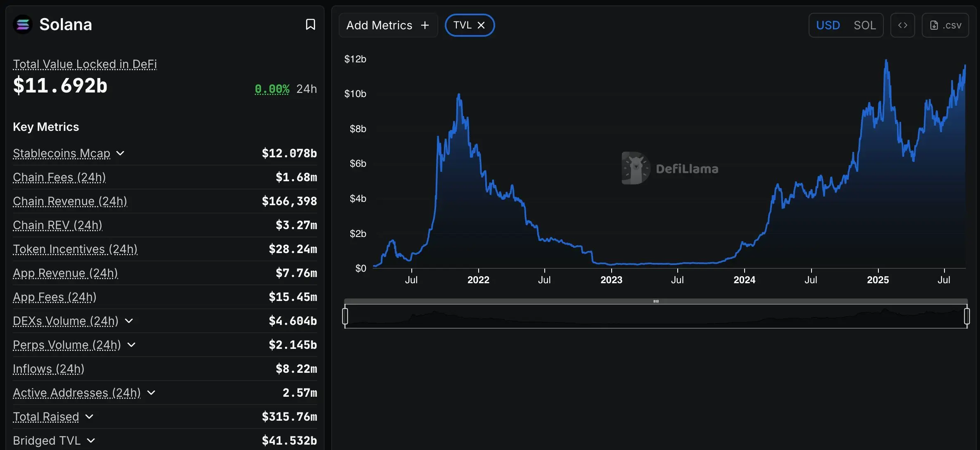Switch chart denomination to USD
This screenshot has width=980, height=450.
pos(828,25)
